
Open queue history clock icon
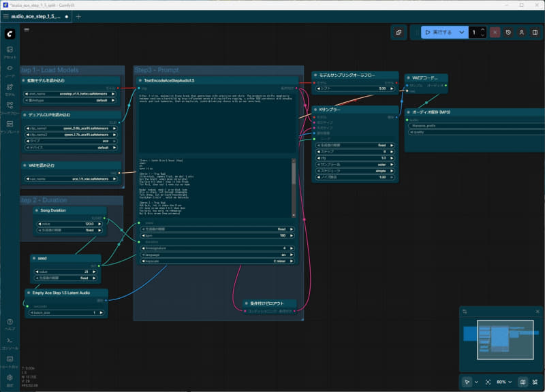[x=508, y=32]
